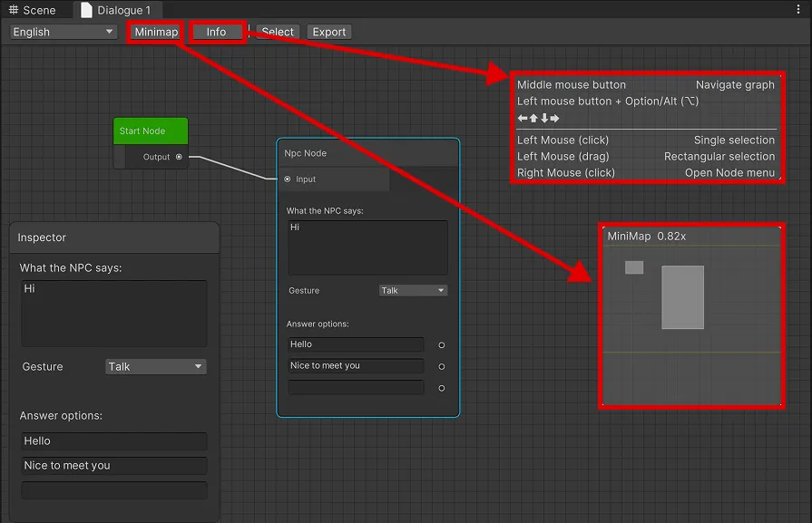Click 'Middle mouse button' text in Info panel

tap(572, 85)
